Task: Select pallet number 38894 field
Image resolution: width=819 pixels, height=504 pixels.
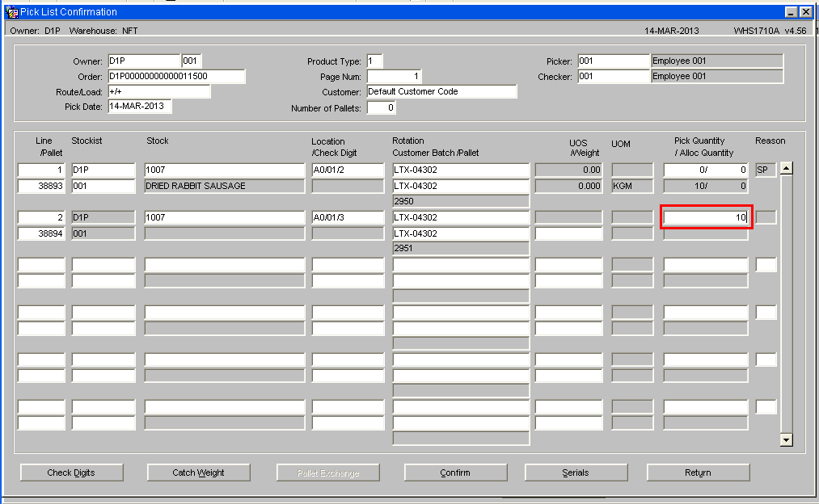Action: (x=41, y=233)
